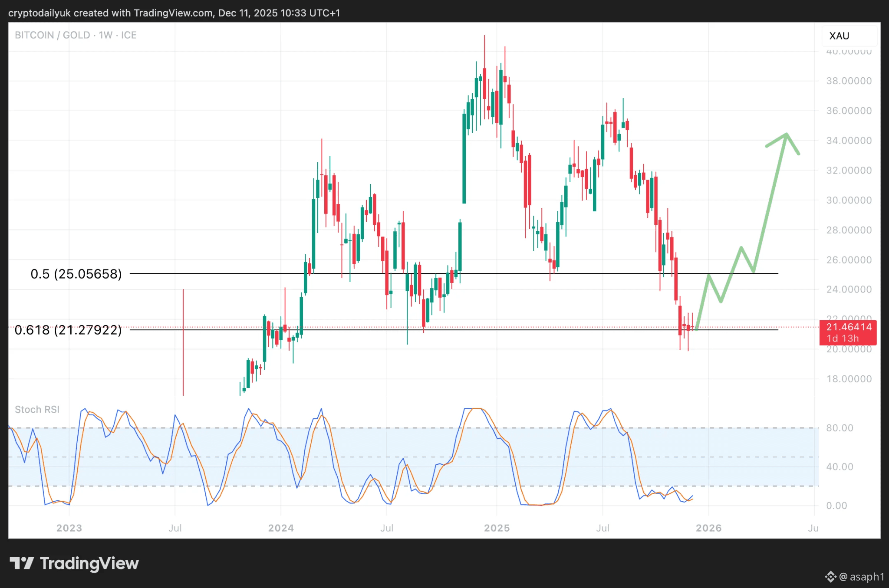Click the 30.00000 price scale level
The height and width of the screenshot is (588, 889).
849,200
